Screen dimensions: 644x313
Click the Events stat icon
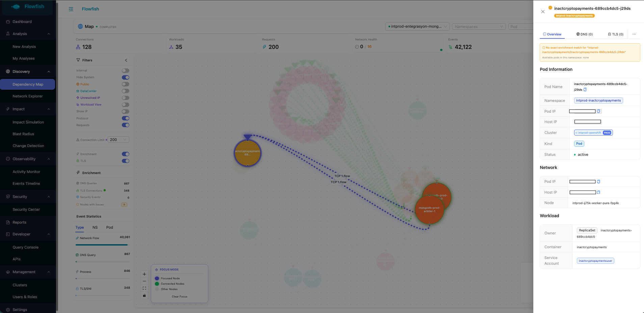coord(450,47)
